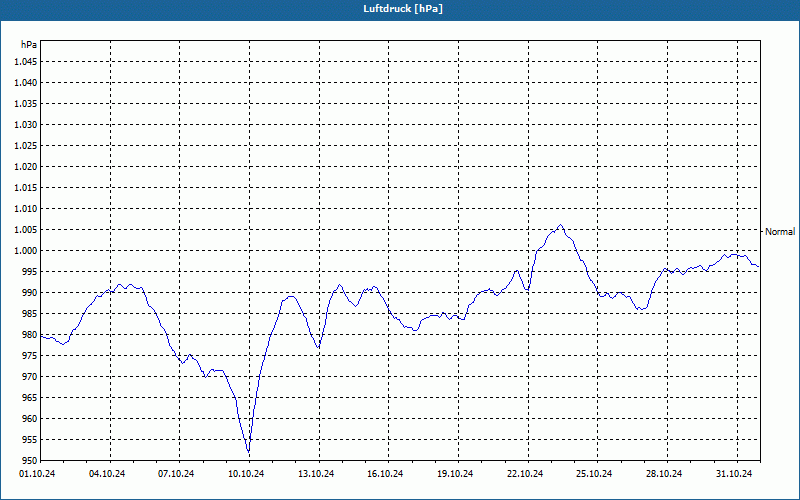Click the 960 y-axis label

pos(30,418)
